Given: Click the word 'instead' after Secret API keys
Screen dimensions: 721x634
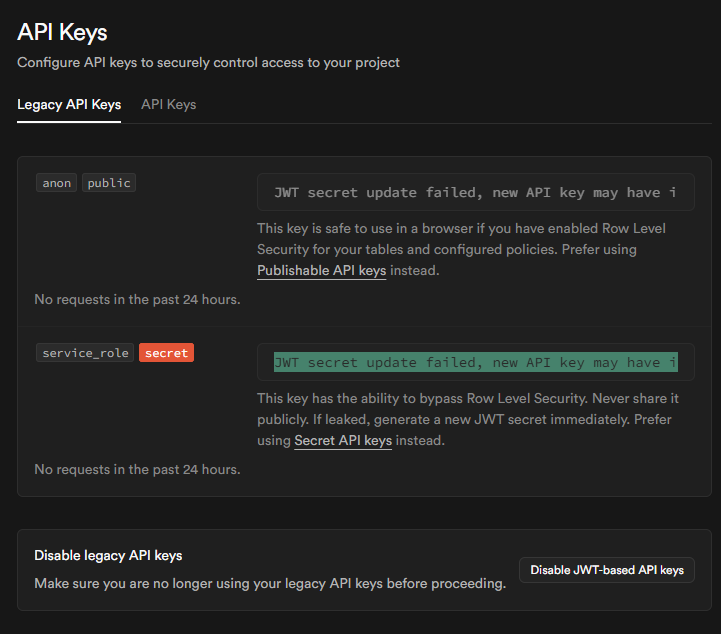Looking at the screenshot, I should pos(420,441).
